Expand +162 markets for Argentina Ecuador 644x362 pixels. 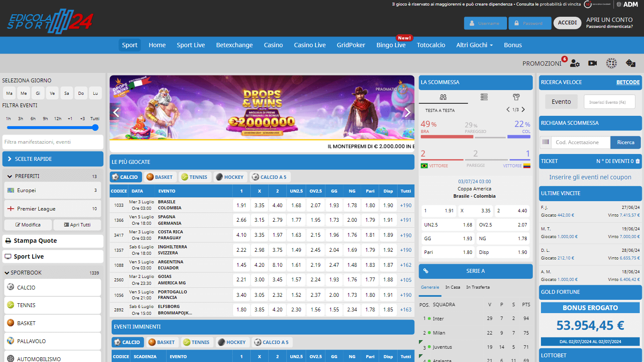click(x=406, y=265)
